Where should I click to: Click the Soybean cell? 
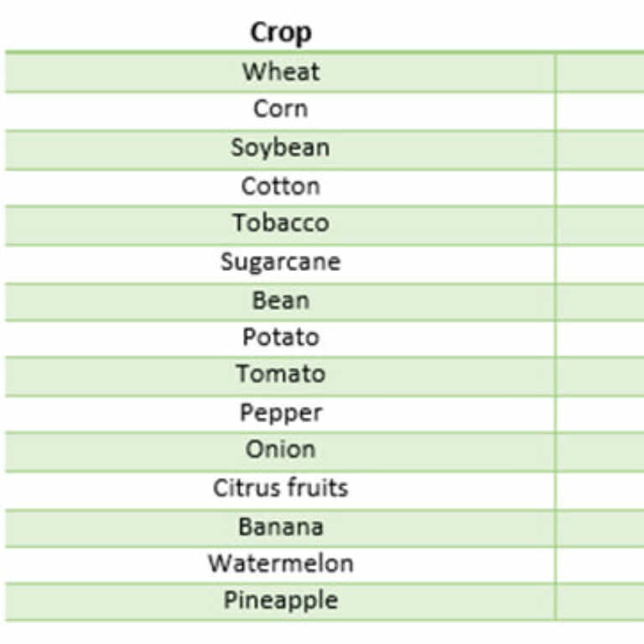click(281, 148)
